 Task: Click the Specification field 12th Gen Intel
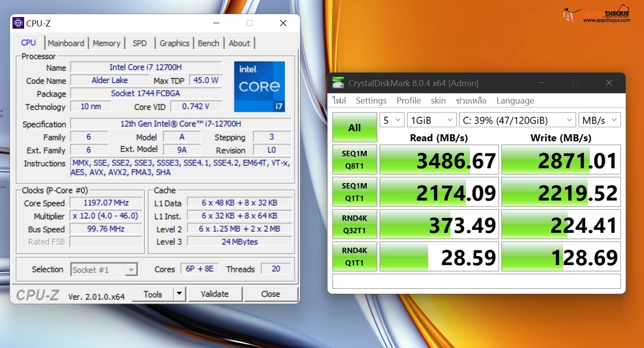point(181,124)
